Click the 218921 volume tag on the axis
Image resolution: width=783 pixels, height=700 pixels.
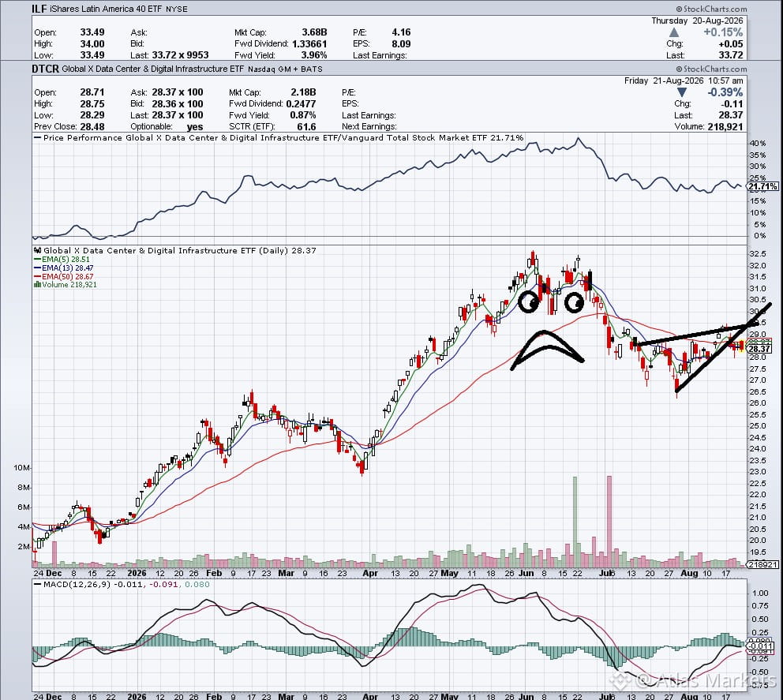tap(762, 564)
